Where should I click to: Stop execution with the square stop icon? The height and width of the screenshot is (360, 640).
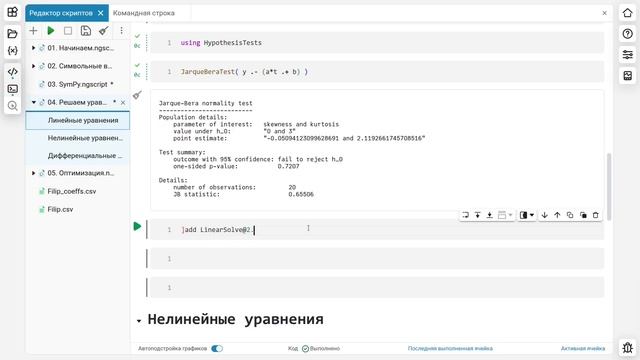coord(68,31)
